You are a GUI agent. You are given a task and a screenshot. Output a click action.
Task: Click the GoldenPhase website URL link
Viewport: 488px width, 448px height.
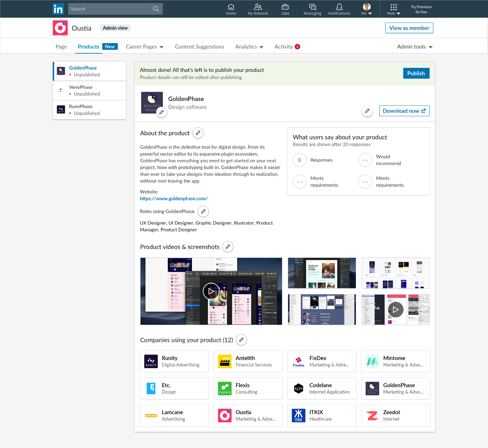click(174, 198)
